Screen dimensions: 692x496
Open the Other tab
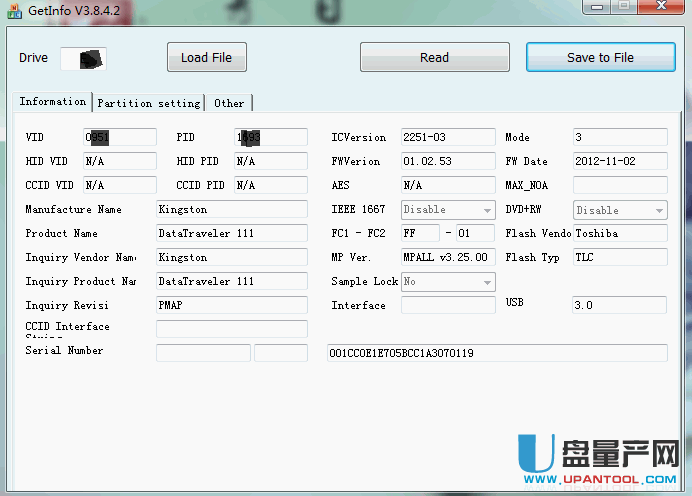[229, 103]
